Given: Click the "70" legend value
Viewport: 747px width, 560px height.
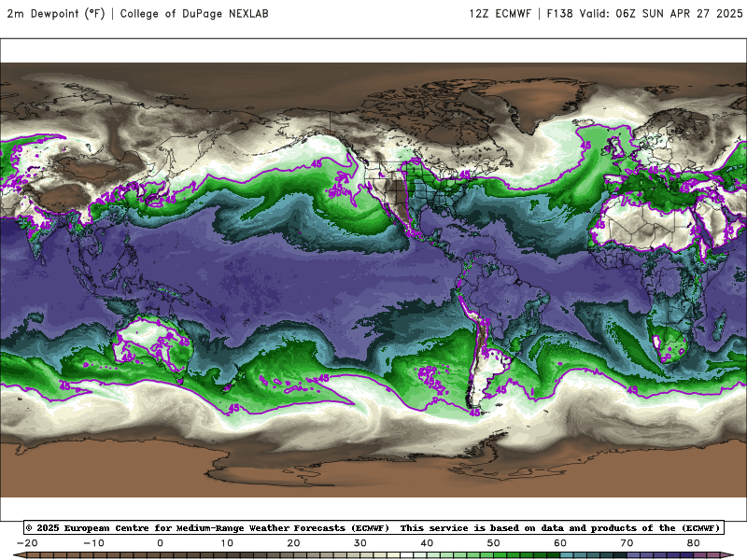Looking at the screenshot, I should [x=627, y=543].
